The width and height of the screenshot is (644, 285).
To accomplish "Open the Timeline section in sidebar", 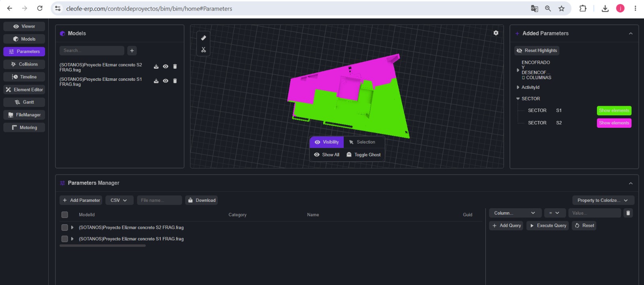I will [24, 77].
